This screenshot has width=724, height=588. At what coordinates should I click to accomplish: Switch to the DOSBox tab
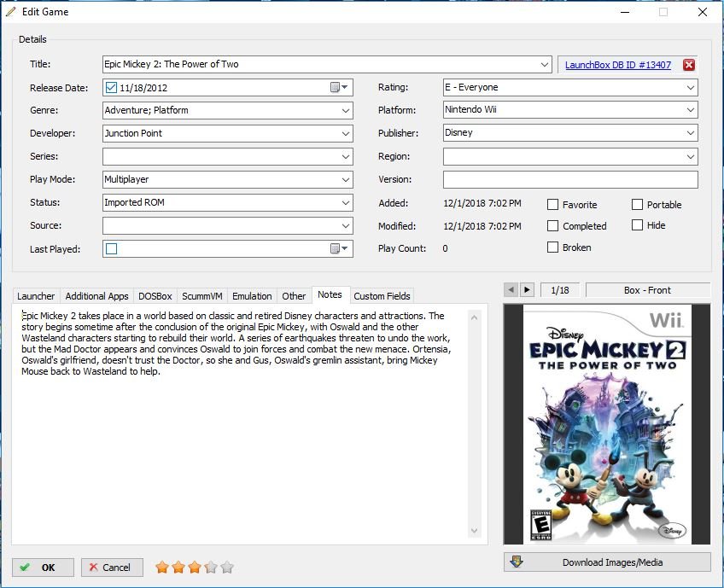(155, 296)
